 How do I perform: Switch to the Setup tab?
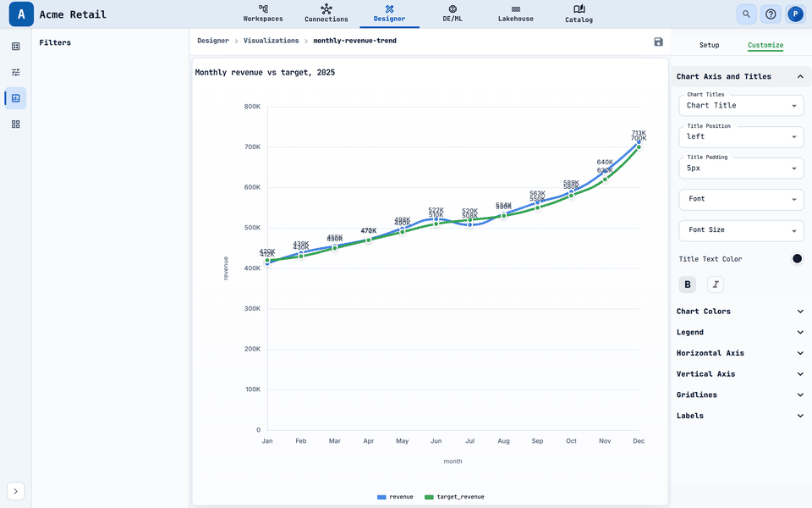(709, 45)
